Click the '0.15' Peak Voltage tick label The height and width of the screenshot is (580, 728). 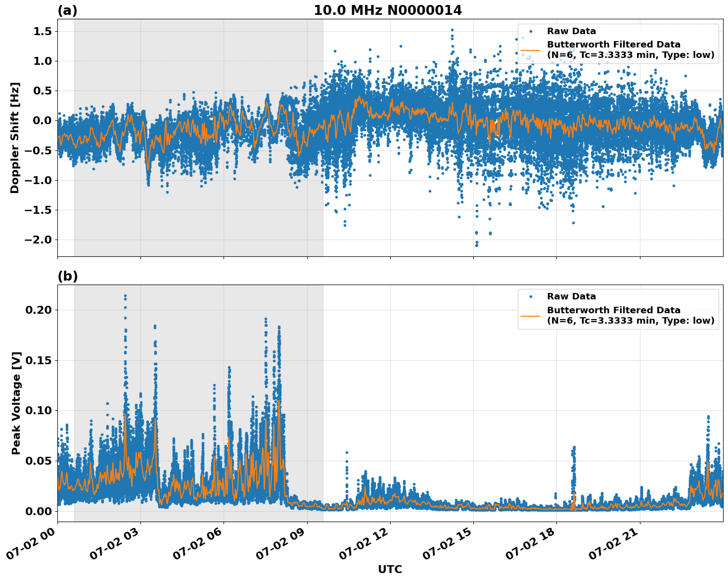39,360
